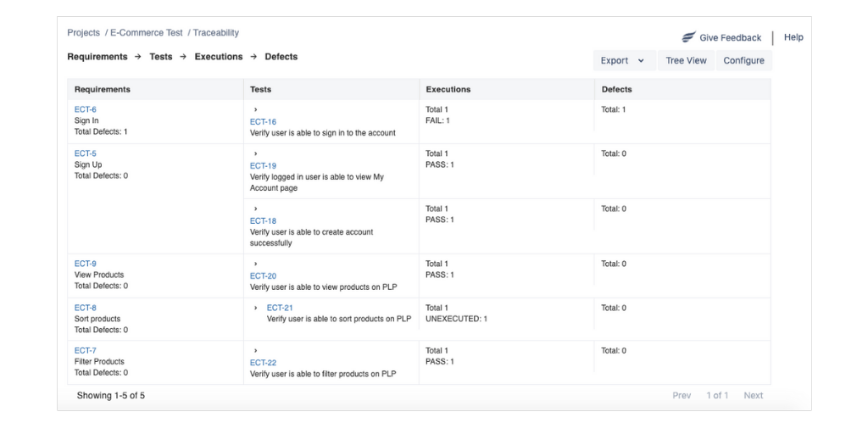868x434 pixels.
Task: Open E-Commerce Test breadcrumb item
Action: coord(146,33)
